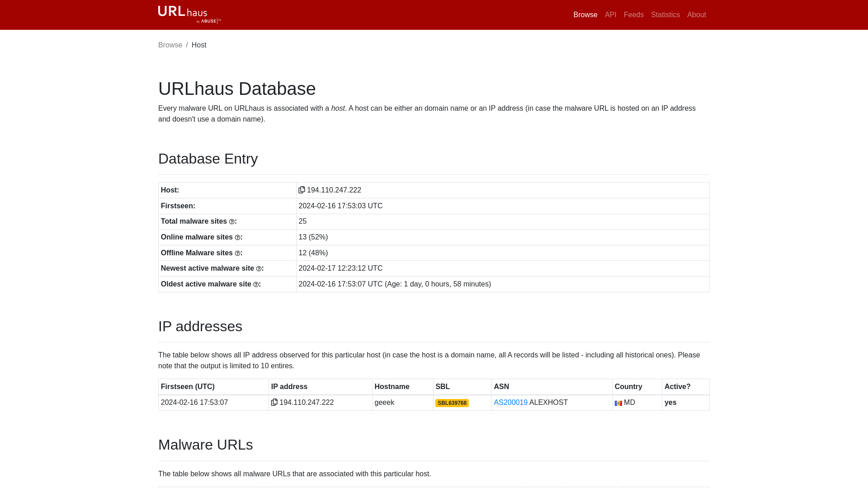Select Active status yes
Screen dimensions: 868x488
coord(670,403)
